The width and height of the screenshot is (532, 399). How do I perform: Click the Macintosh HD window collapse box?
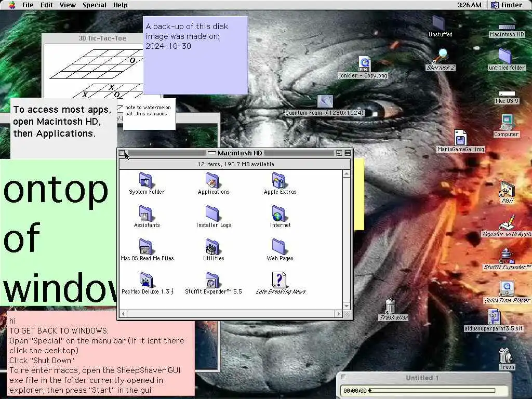348,153
